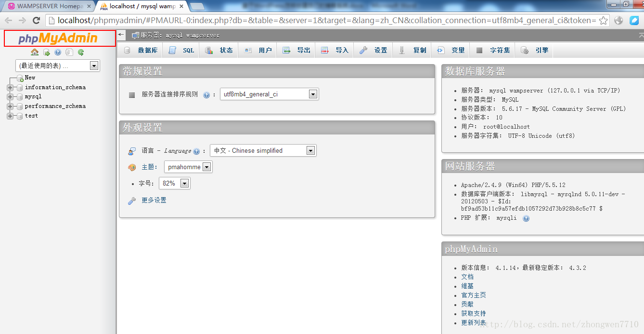Open the 变量 tab
Image resolution: width=644 pixels, height=334 pixels.
(451, 50)
